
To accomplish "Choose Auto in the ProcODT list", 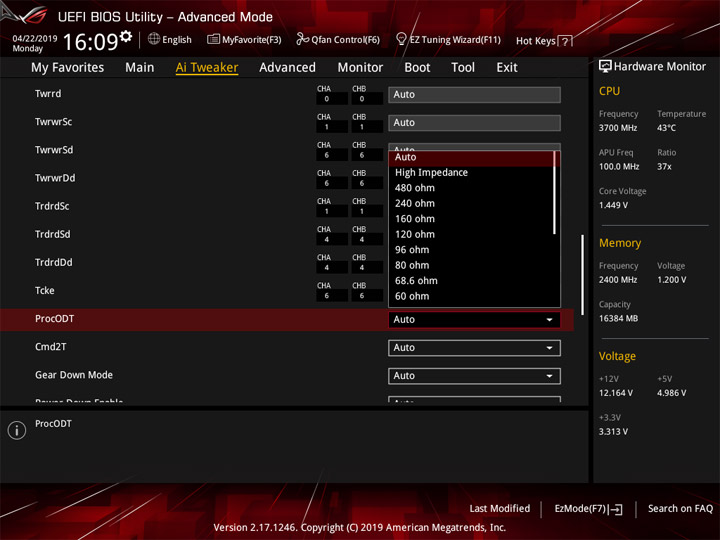I will tap(472, 157).
